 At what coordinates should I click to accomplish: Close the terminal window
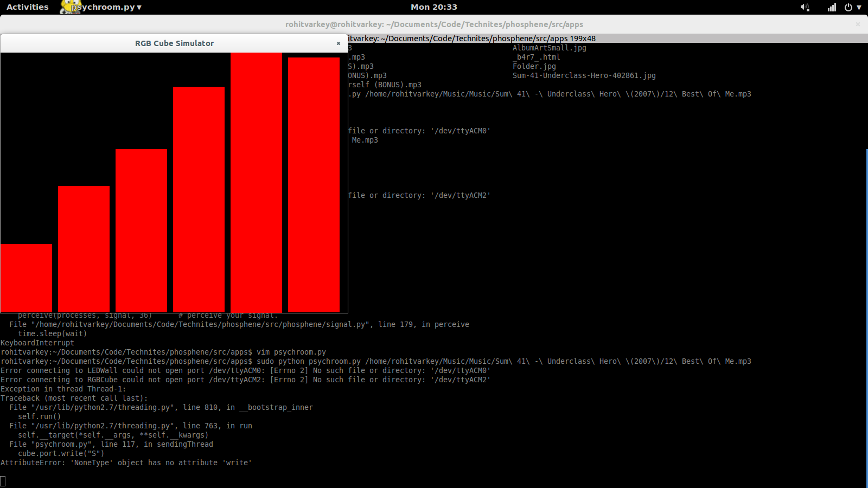[x=858, y=24]
